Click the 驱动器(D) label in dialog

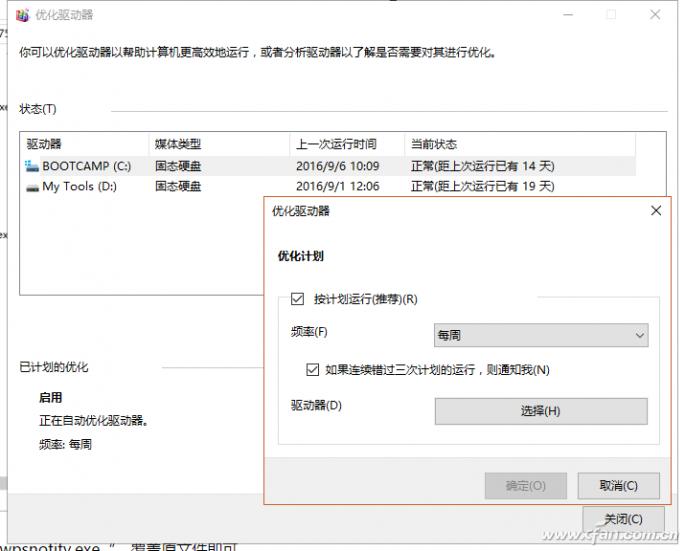[316, 405]
